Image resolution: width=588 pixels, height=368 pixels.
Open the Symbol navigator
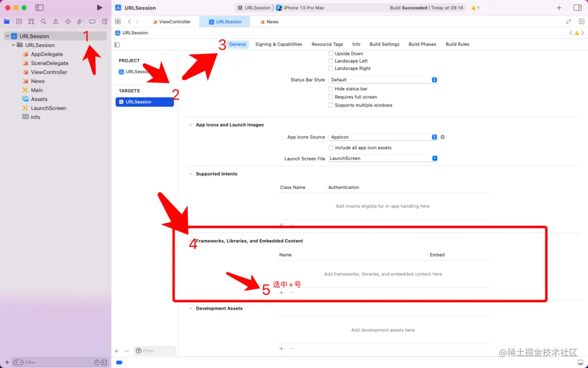click(31, 22)
